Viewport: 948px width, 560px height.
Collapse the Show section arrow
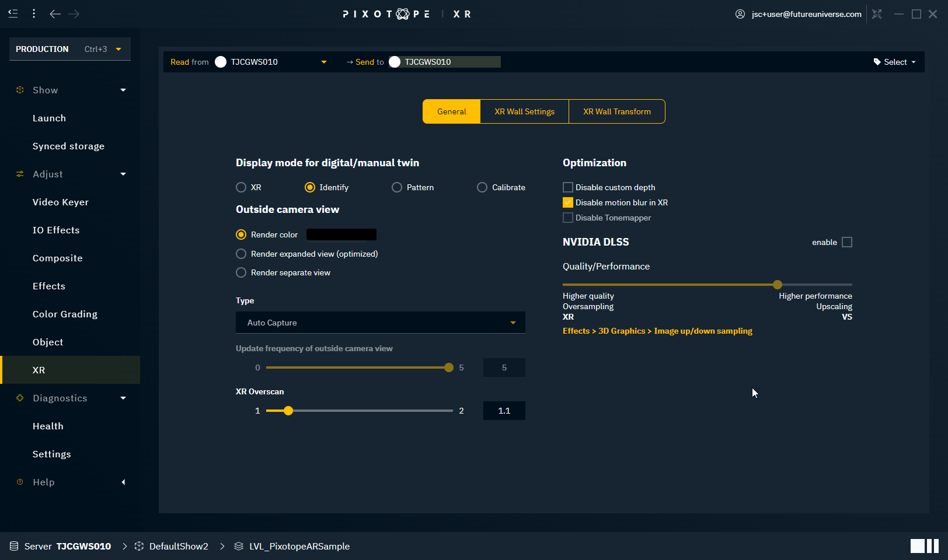tap(123, 90)
